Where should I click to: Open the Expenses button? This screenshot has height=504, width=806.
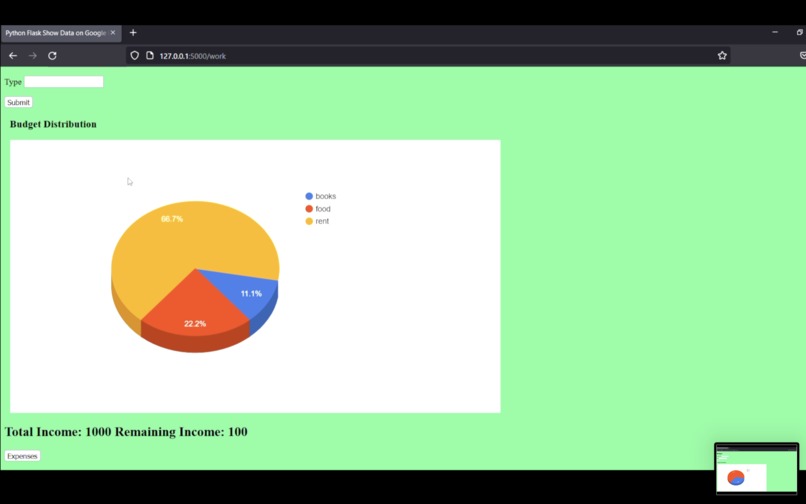click(x=22, y=456)
